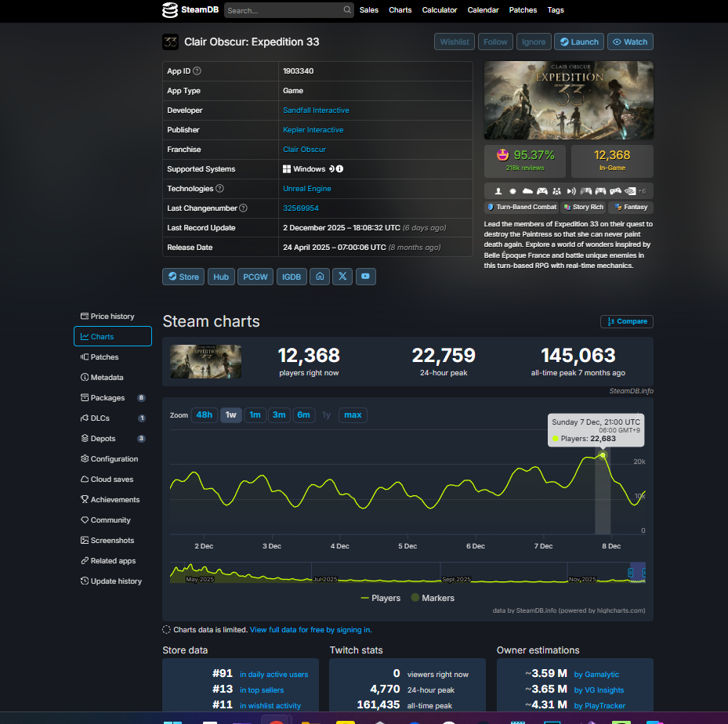Click the Steam achievements burst icon
This screenshot has width=728, height=724.
point(512,191)
